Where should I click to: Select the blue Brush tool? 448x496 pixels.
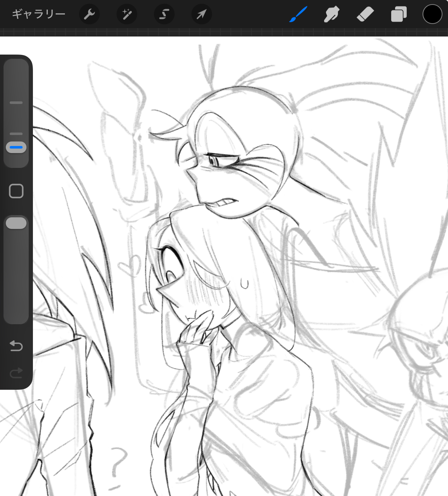coord(298,15)
